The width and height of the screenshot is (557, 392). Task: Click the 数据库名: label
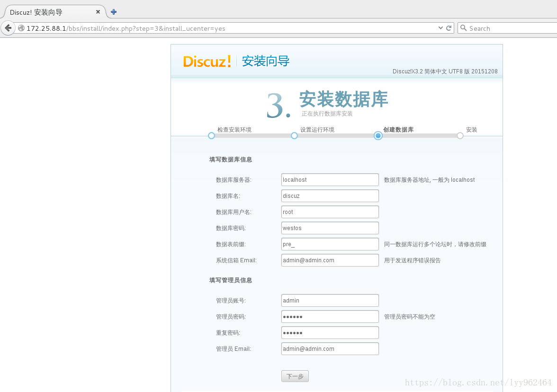(228, 196)
